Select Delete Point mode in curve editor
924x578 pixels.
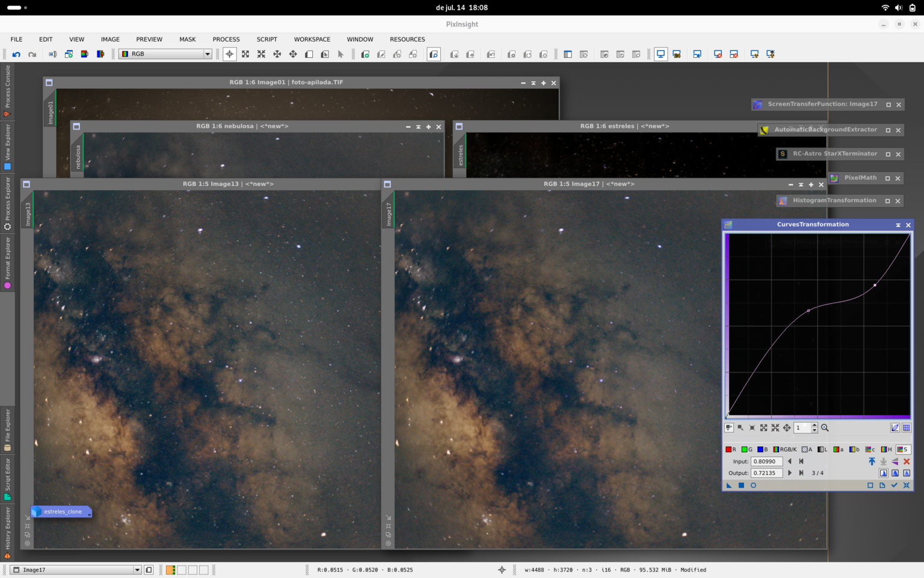click(752, 427)
